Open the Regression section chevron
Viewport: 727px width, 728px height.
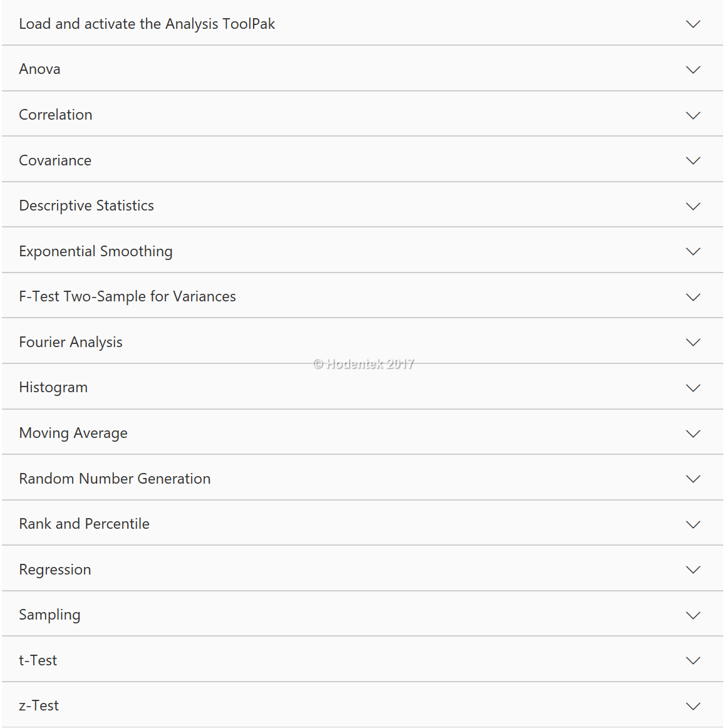coord(693,569)
